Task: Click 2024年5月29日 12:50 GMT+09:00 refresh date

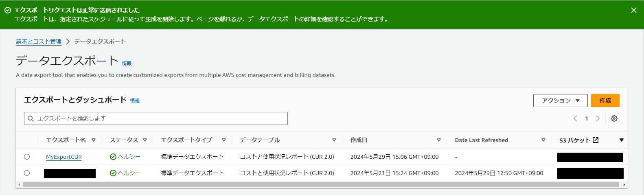Action: tap(499, 173)
